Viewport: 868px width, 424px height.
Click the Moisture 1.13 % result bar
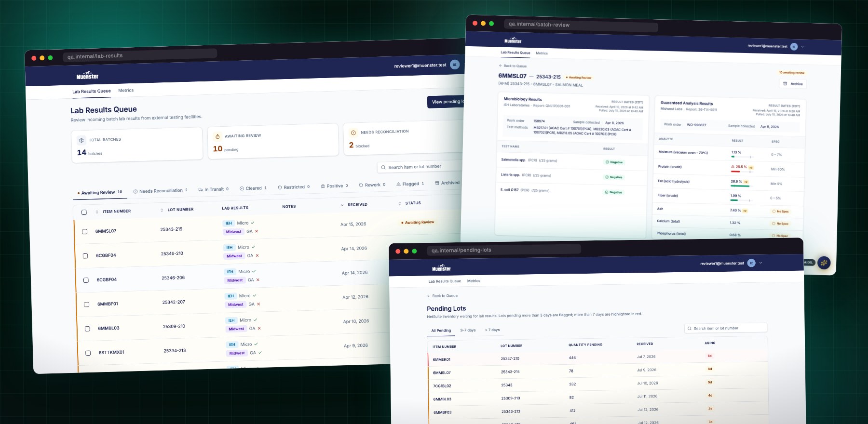click(x=743, y=157)
